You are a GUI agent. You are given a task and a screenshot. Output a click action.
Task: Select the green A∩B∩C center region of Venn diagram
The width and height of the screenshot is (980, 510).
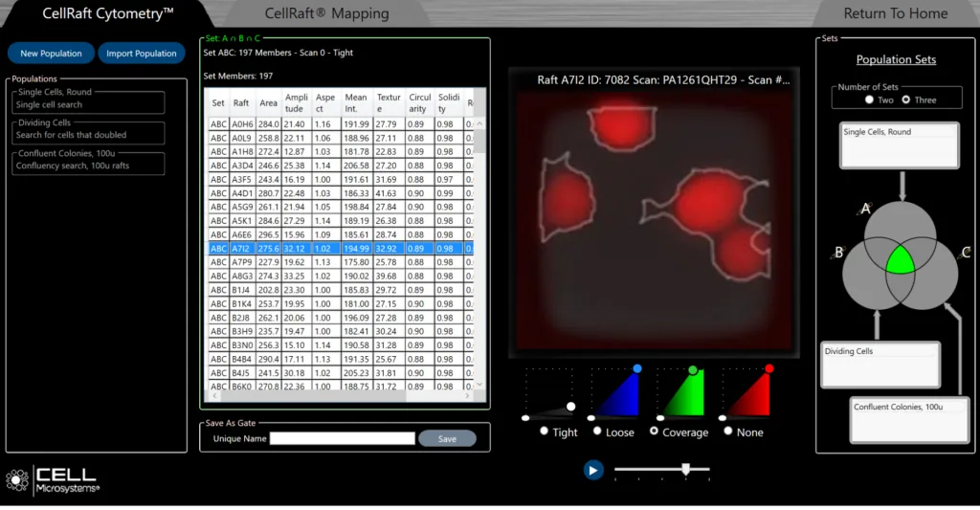[900, 260]
